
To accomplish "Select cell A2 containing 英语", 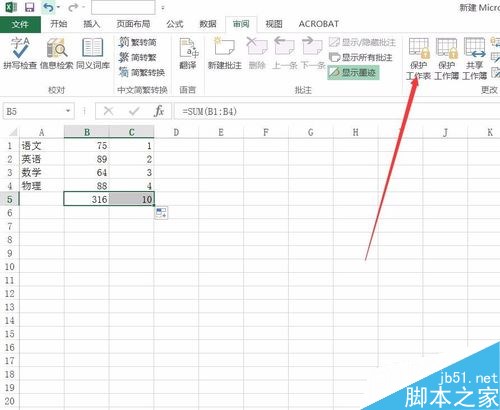I will [x=42, y=159].
